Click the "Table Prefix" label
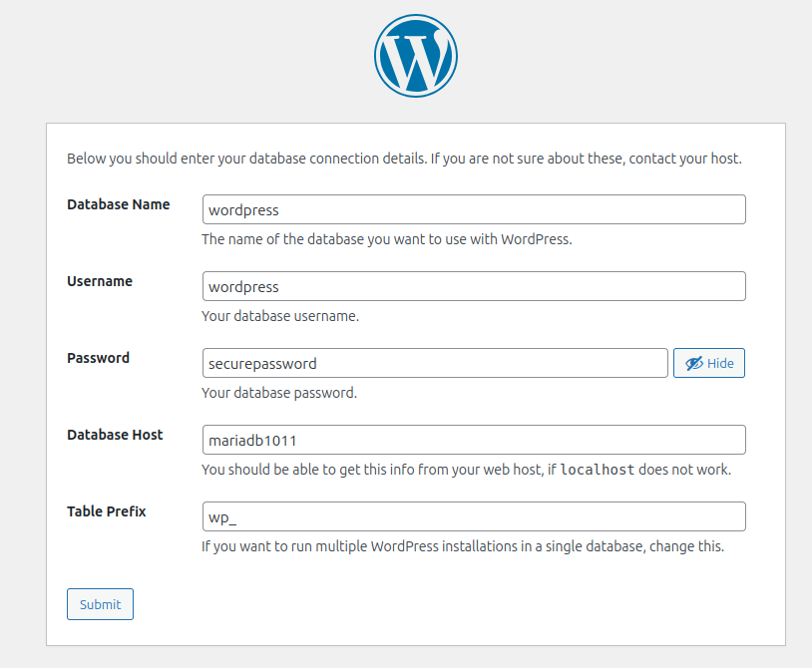The image size is (812, 668). click(x=107, y=511)
